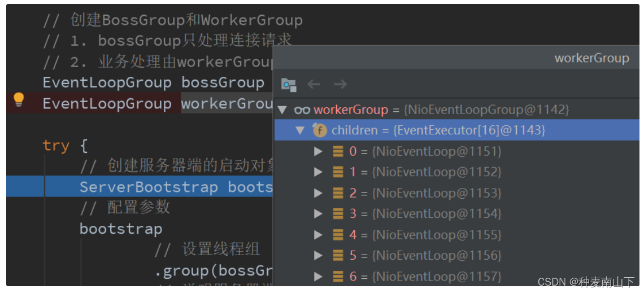Expand element 4 NioEventLoop@1155

(318, 235)
